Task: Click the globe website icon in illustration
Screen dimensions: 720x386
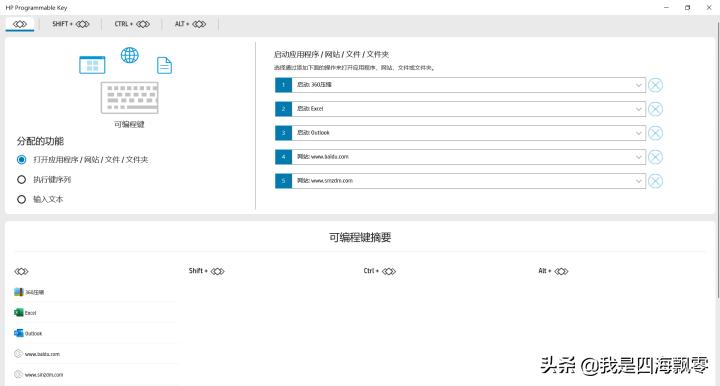Action: 129,55
